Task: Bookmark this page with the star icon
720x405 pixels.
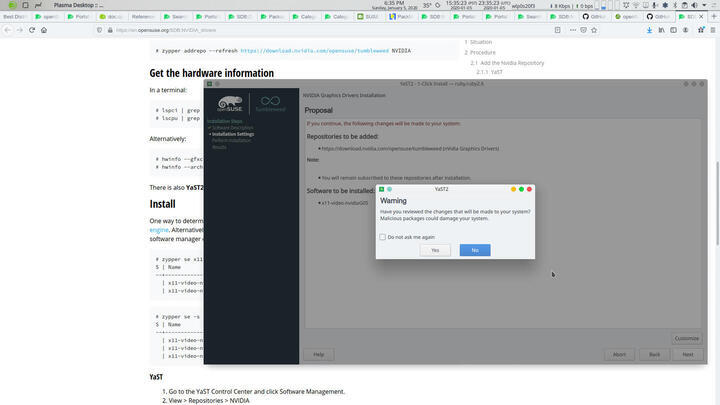Action: [x=594, y=30]
